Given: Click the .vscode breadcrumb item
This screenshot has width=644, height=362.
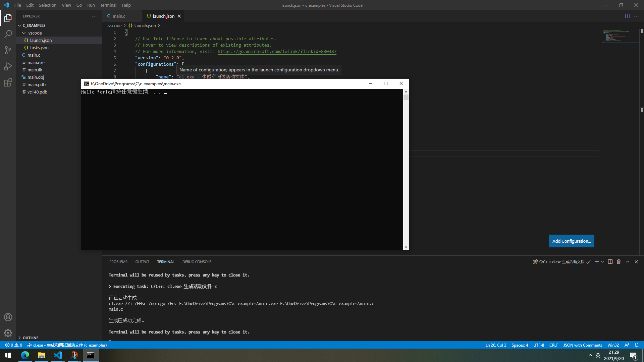Looking at the screenshot, I should [114, 25].
